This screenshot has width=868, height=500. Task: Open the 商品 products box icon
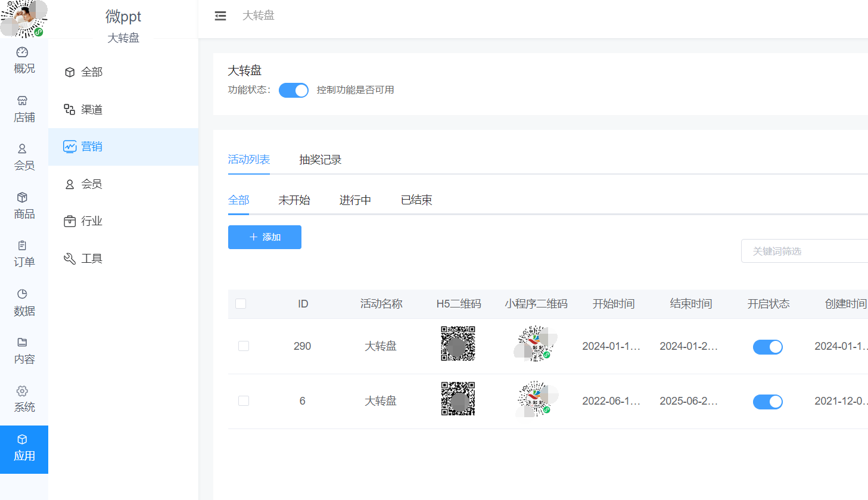click(x=22, y=197)
